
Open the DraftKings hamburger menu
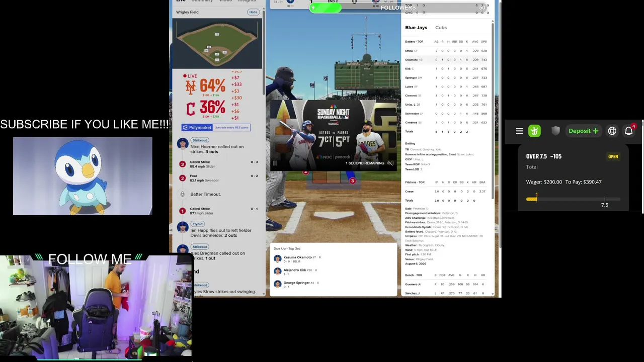[519, 131]
